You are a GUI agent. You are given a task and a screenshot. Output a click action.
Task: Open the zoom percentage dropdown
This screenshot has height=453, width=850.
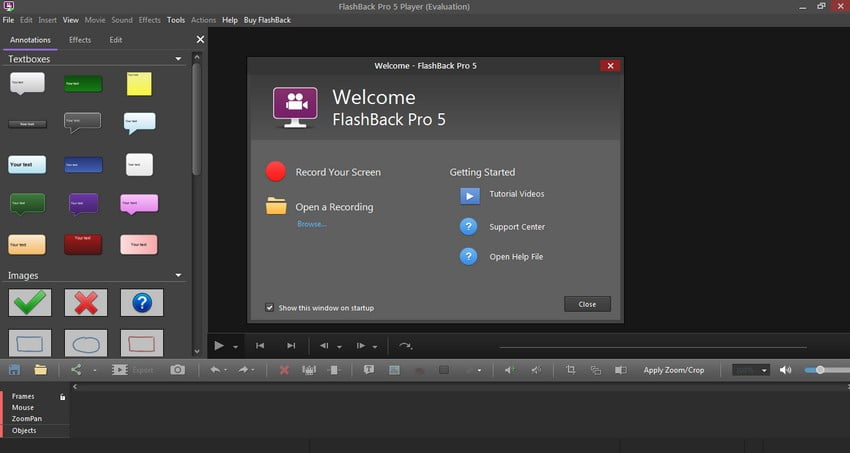point(751,370)
